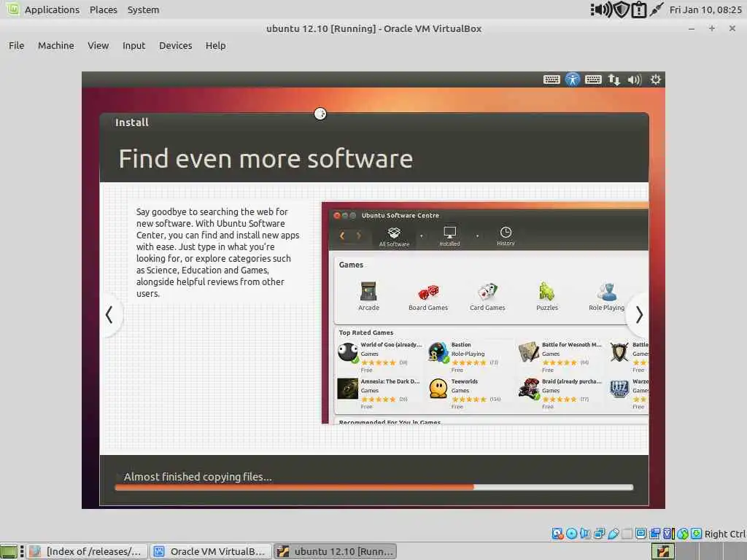Click the 'Almost finished copying files...' text

tap(198, 477)
